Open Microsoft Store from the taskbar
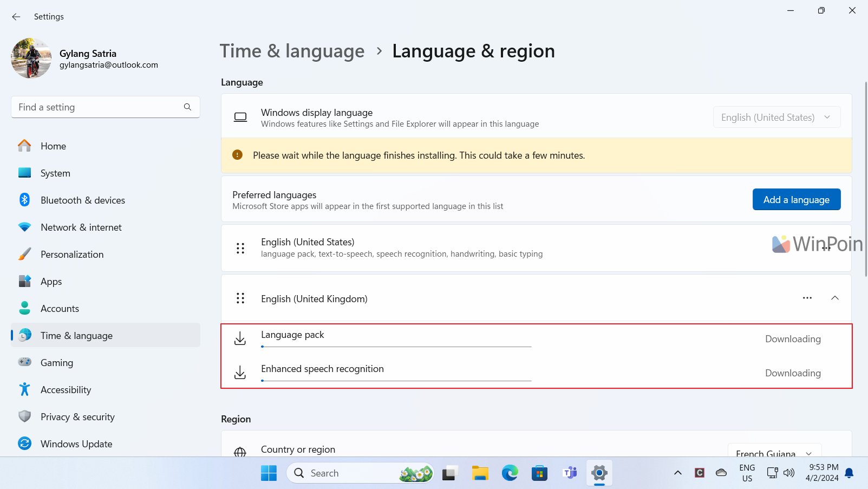 pos(539,473)
